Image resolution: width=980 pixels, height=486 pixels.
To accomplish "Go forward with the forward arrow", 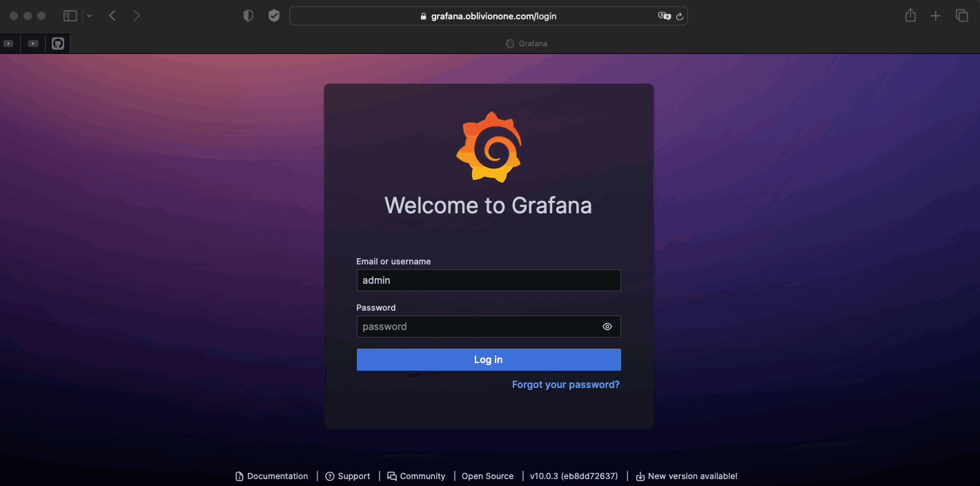I will (x=137, y=16).
